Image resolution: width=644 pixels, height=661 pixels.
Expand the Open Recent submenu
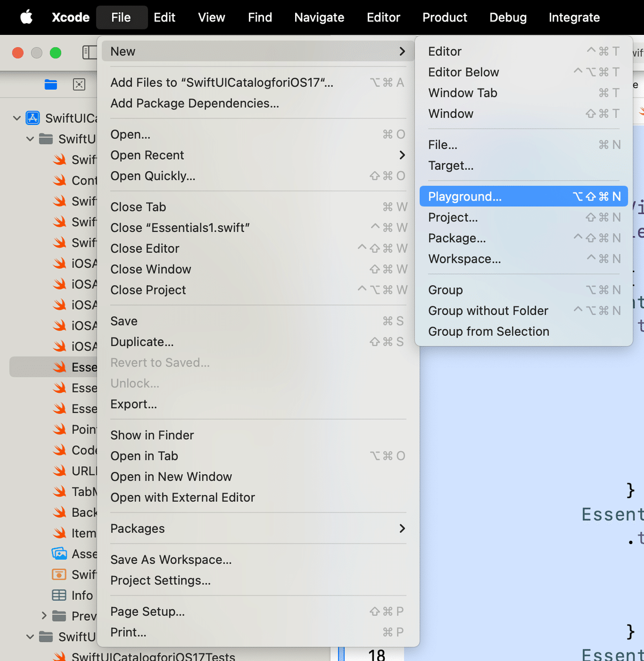tap(258, 155)
